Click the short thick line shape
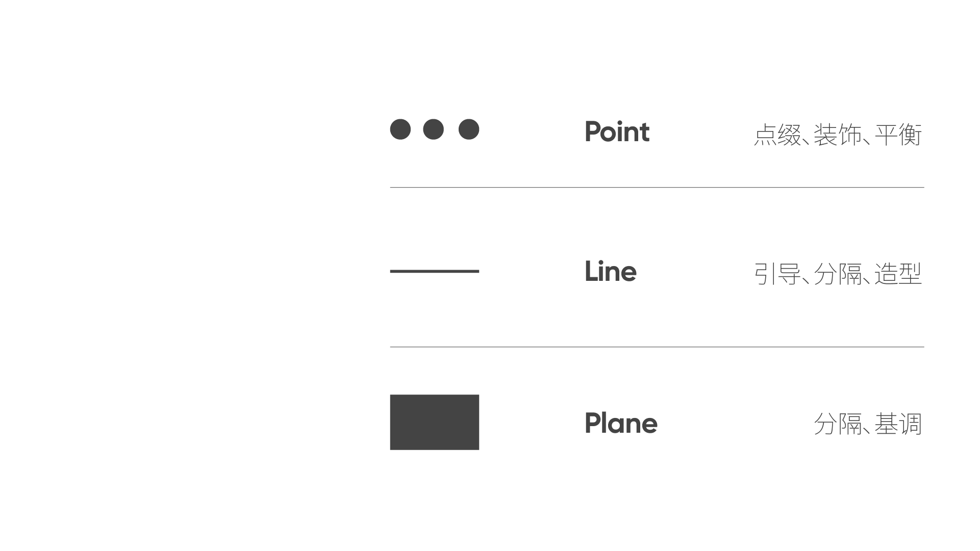Screen dimensions: 980x551 (x=435, y=271)
